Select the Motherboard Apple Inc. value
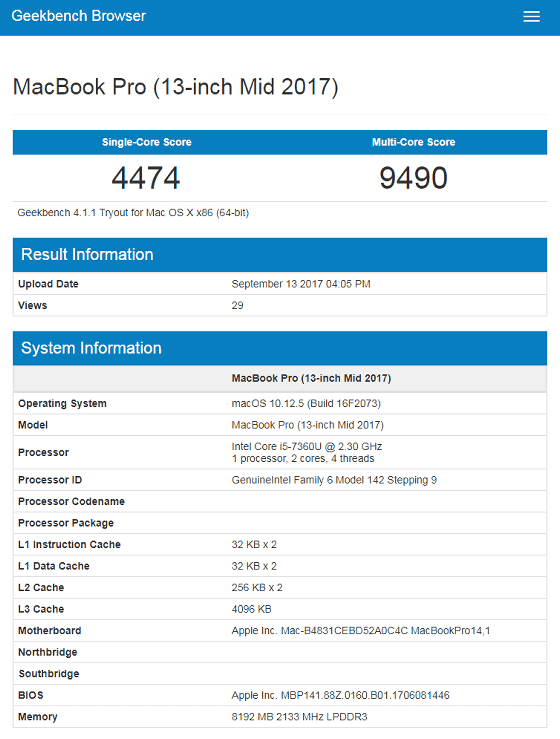Image resolution: width=560 pixels, height=739 pixels. point(361,631)
